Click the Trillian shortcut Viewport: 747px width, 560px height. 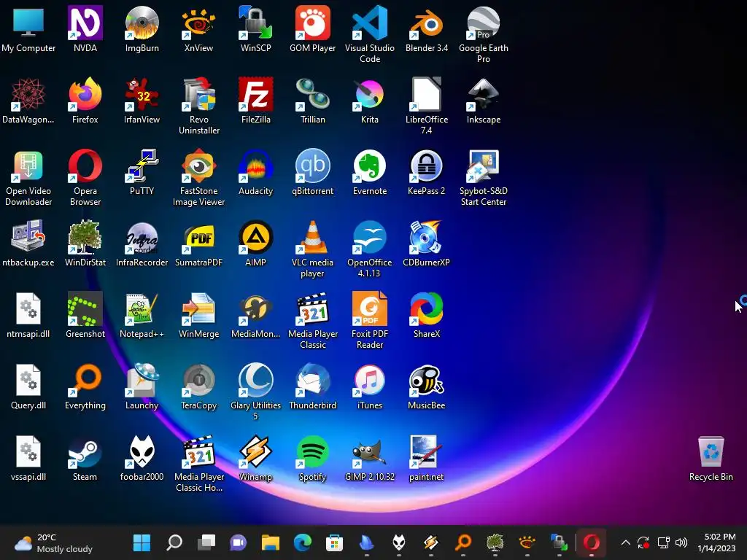click(x=312, y=94)
